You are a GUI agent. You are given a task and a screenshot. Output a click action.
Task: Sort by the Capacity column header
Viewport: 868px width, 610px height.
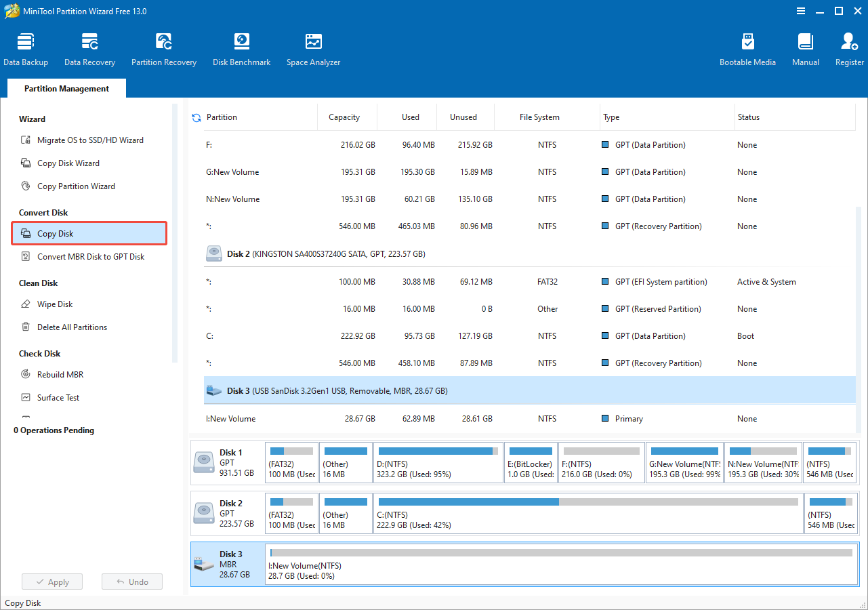pyautogui.click(x=344, y=117)
